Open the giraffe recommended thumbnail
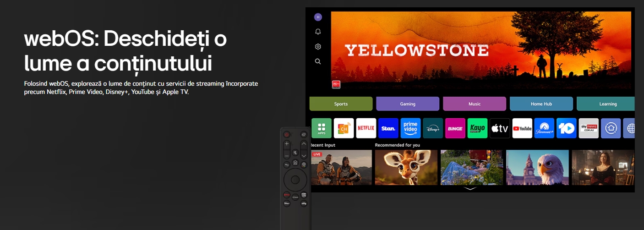The image size is (644, 230). (406, 167)
